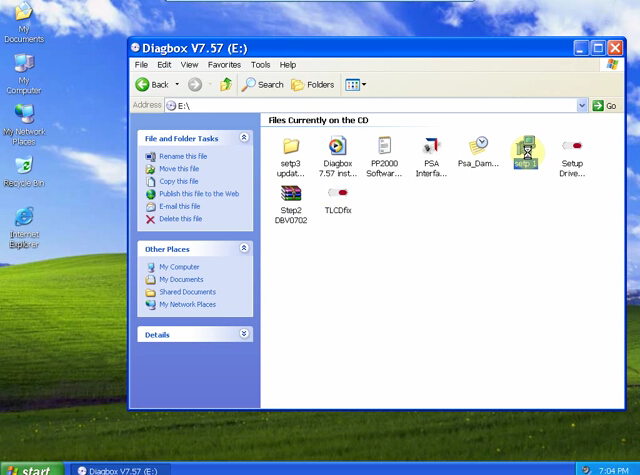Go back with the Back arrow
The width and height of the screenshot is (640, 475).
pyautogui.click(x=152, y=84)
